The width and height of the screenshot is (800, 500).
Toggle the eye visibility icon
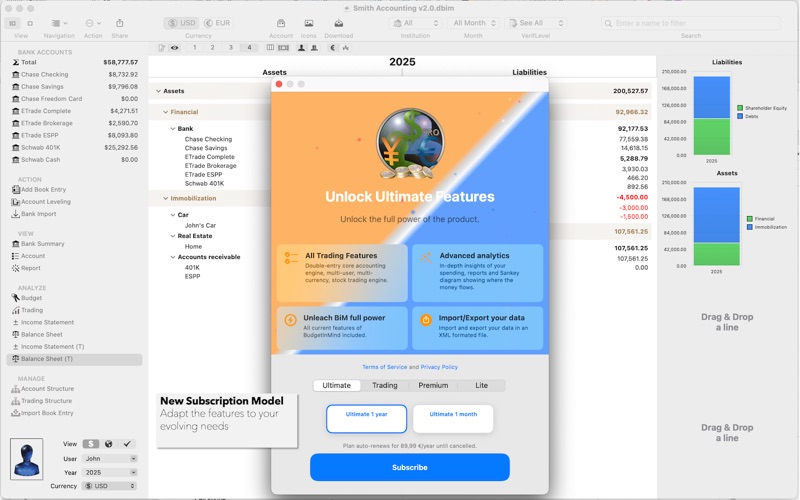tap(174, 47)
